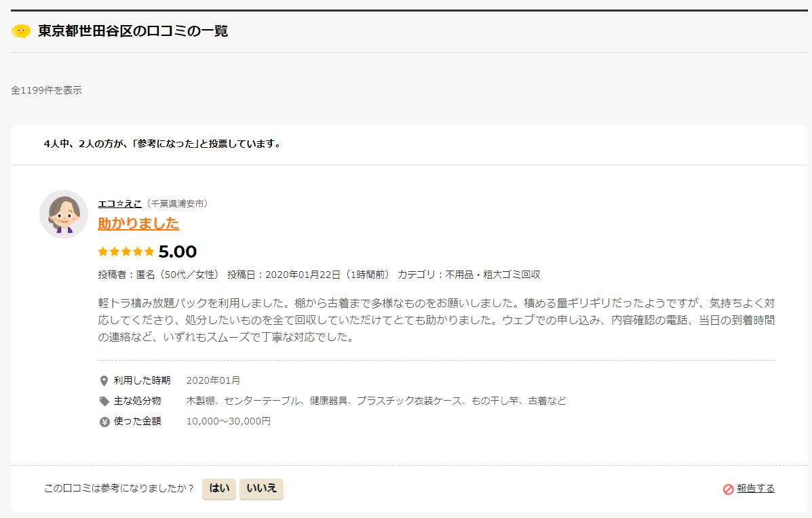The height and width of the screenshot is (518, 812).
Task: Click the helpful-vote summary 参考になった text
Action: [x=163, y=144]
